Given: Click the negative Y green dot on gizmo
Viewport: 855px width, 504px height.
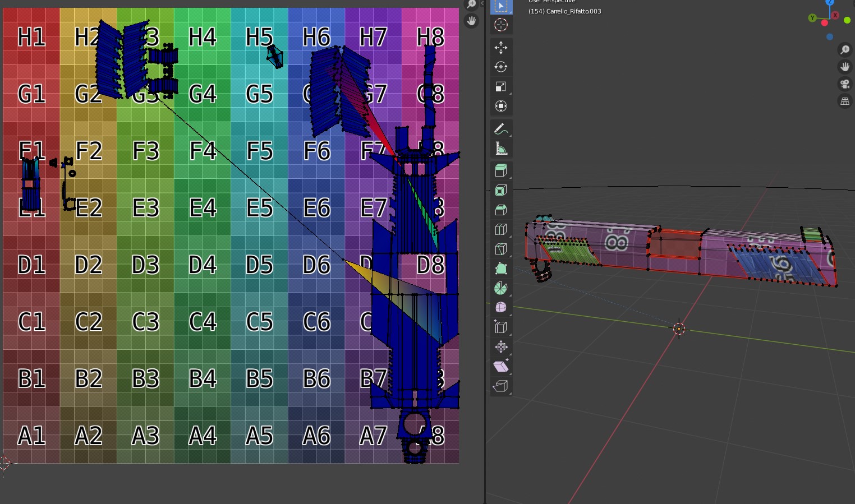Looking at the screenshot, I should click(847, 20).
